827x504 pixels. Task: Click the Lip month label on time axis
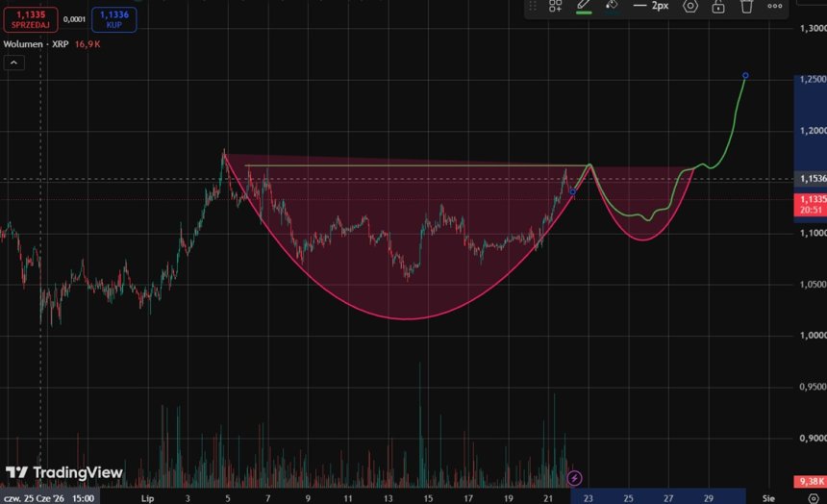147,498
